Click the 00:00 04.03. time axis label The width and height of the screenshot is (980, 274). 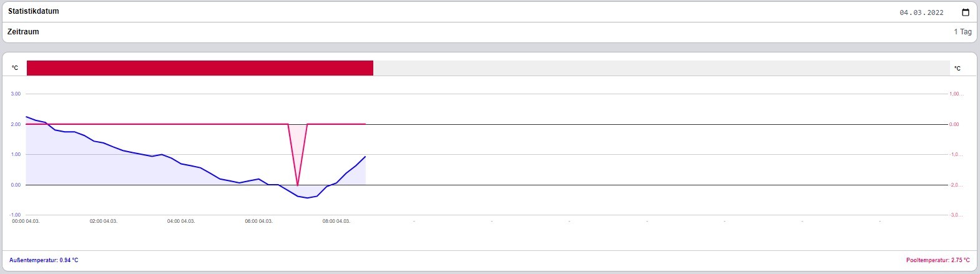click(x=26, y=221)
